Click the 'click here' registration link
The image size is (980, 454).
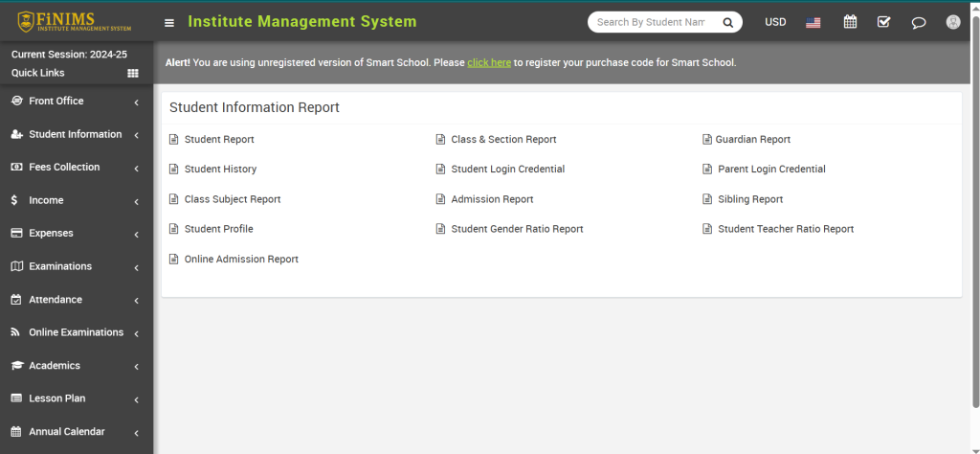tap(489, 63)
